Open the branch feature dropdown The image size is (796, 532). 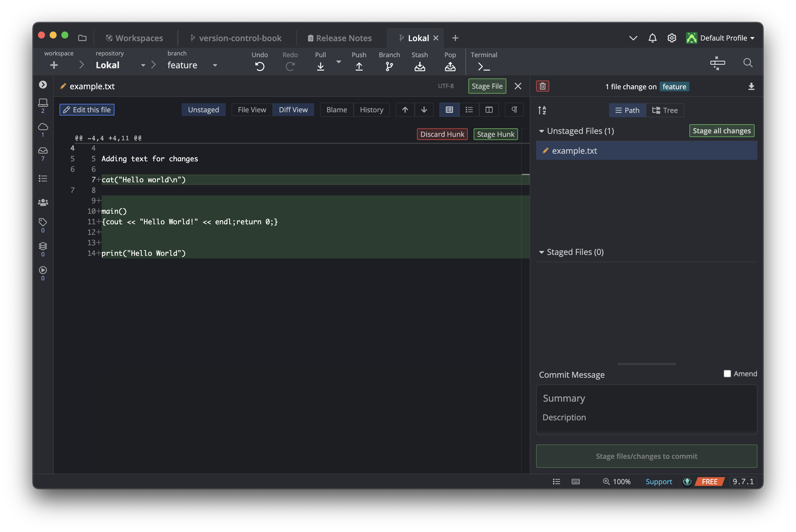coord(215,65)
